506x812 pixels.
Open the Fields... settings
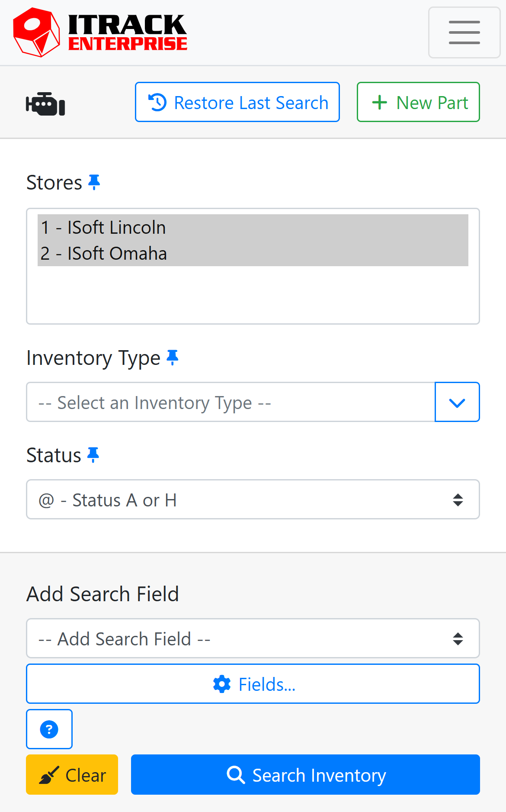253,684
